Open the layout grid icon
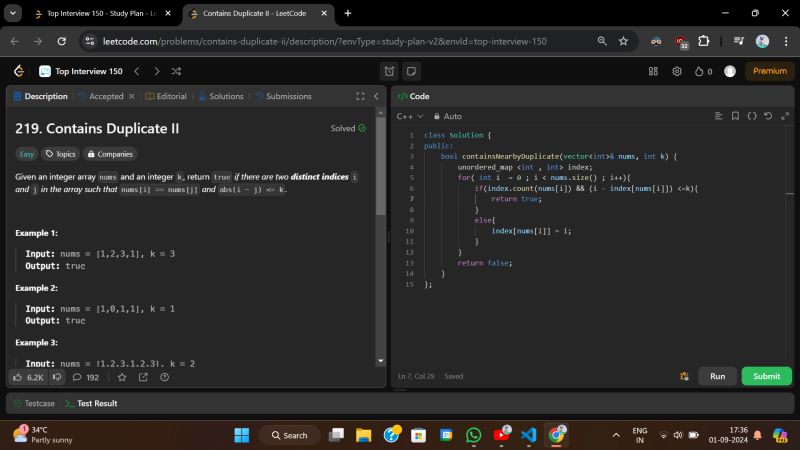Screen dimensions: 800x450 click(x=653, y=71)
